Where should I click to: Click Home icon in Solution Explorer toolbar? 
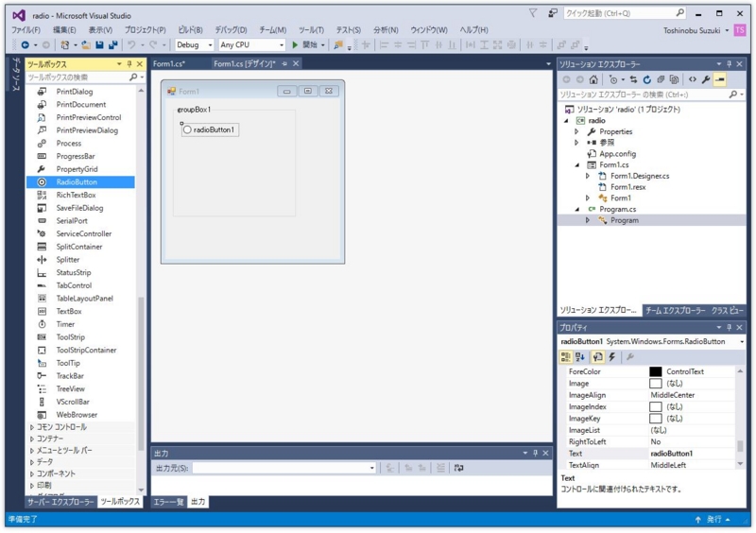pos(593,79)
